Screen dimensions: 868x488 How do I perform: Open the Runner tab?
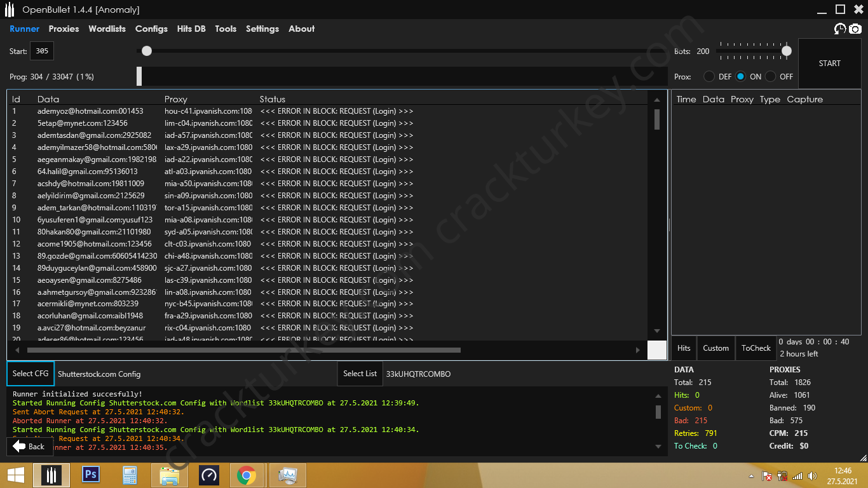(25, 29)
